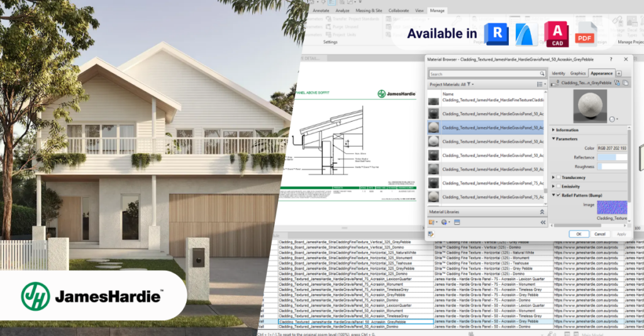Click the AutoCAD logo icon

[x=557, y=34]
